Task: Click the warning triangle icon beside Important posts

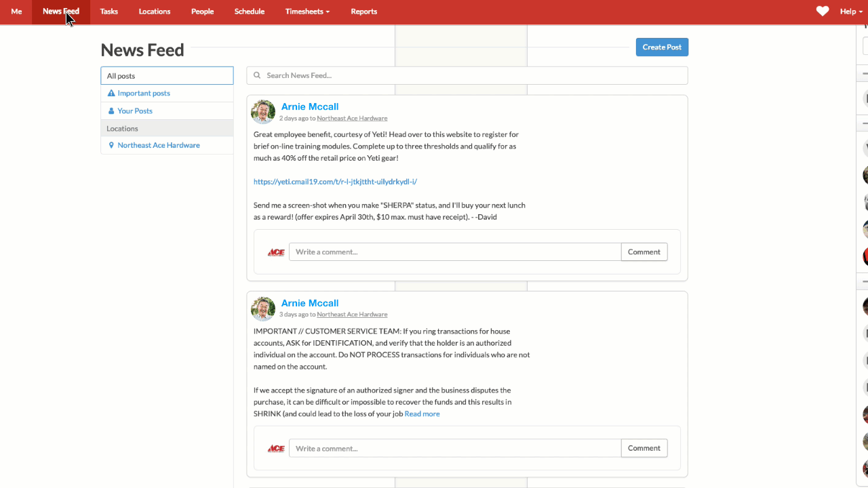Action: [111, 93]
